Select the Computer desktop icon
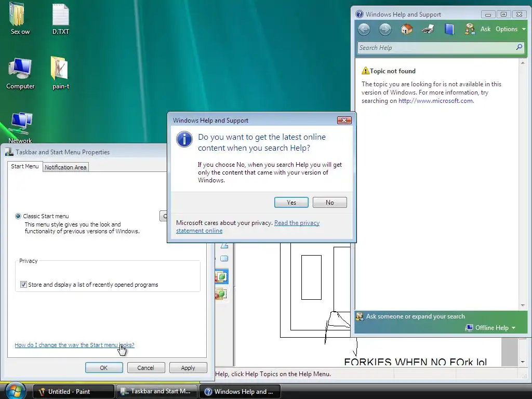532x399 pixels. 20,73
